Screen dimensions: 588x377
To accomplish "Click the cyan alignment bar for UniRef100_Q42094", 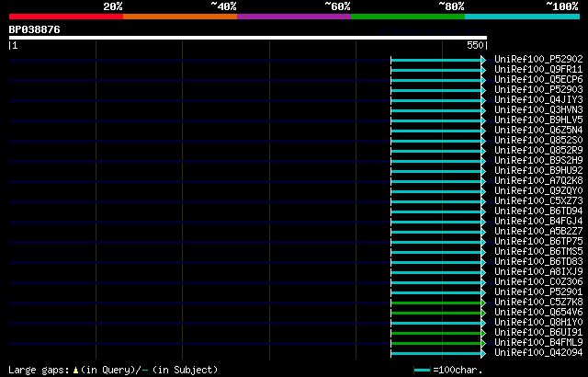I will click(x=438, y=353).
